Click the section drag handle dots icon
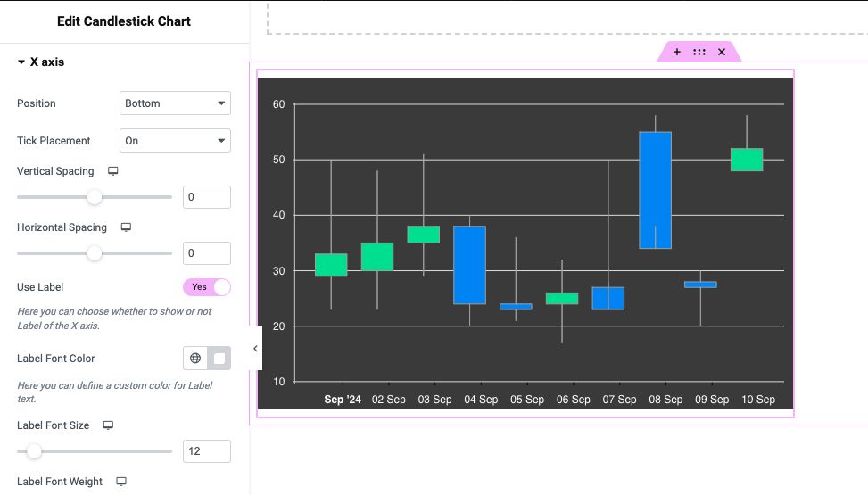The width and height of the screenshot is (868, 495). 699,52
